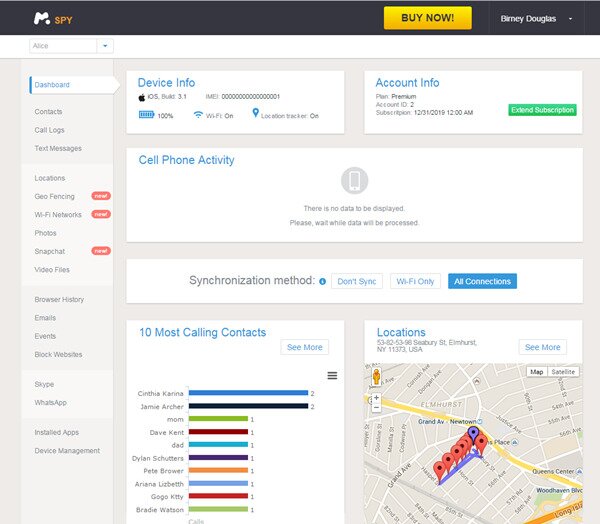Open Geo Fencing in sidebar

pos(54,196)
